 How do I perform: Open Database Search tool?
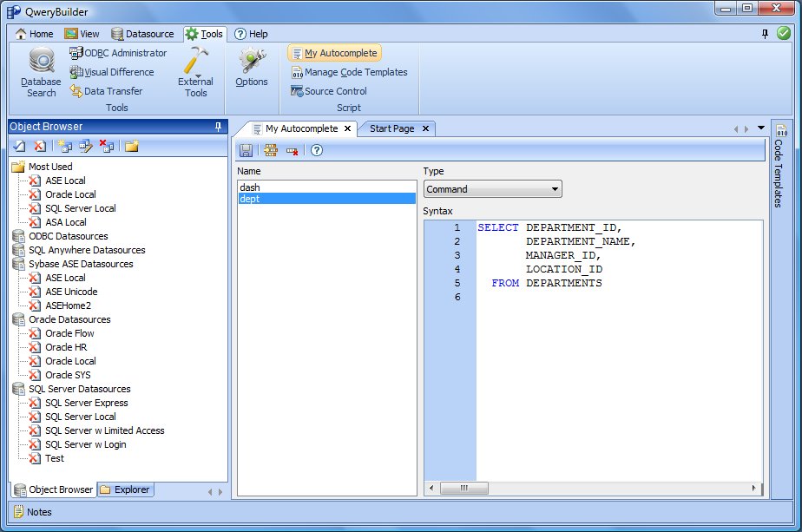(41, 73)
